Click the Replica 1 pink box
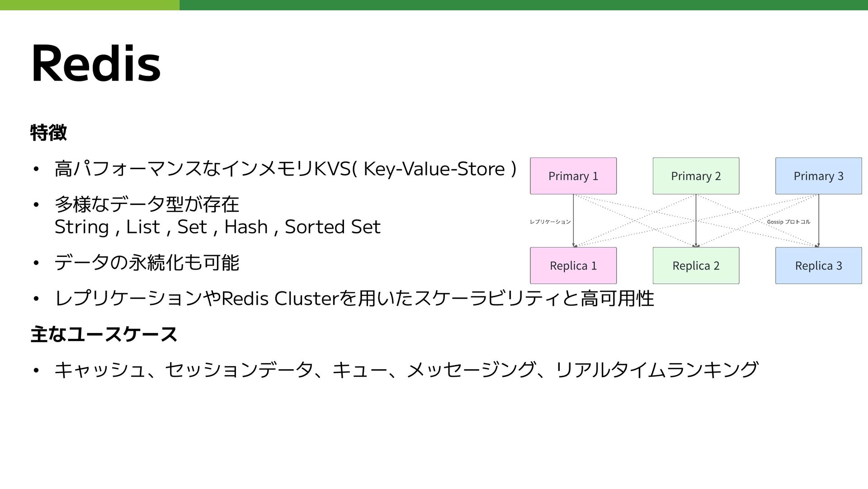The width and height of the screenshot is (868, 489). click(x=573, y=266)
